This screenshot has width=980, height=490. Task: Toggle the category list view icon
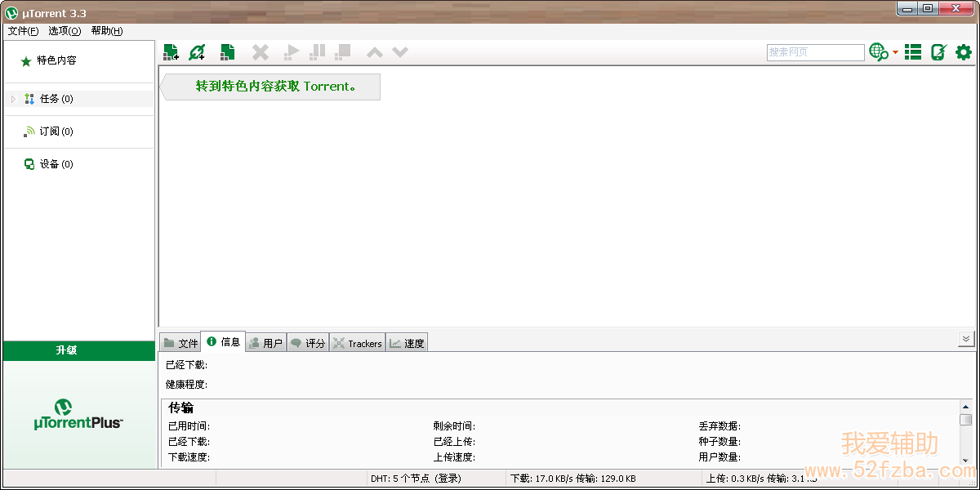click(x=913, y=52)
